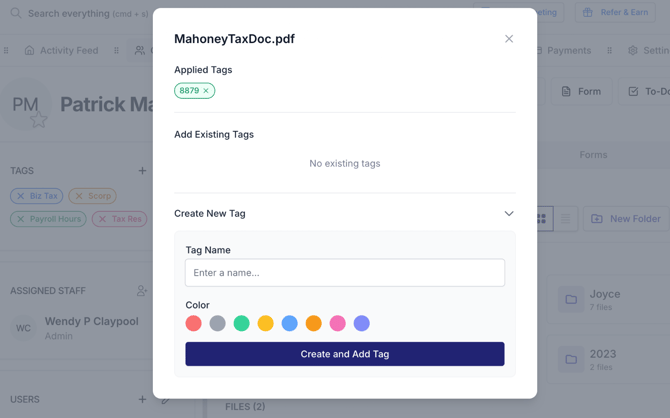670x418 pixels.
Task: Choose the orange tag color
Action: [314, 324]
